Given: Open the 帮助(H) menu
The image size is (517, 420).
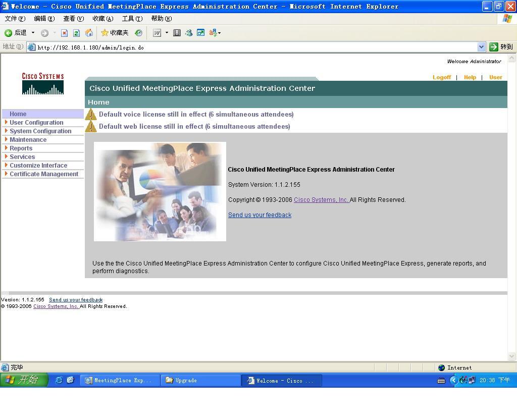Looking at the screenshot, I should [x=162, y=19].
